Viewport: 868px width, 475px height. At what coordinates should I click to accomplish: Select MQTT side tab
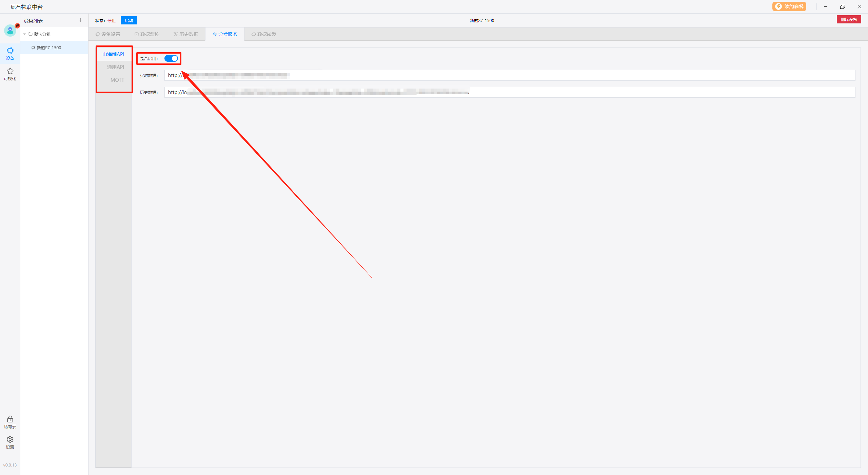[x=117, y=80]
